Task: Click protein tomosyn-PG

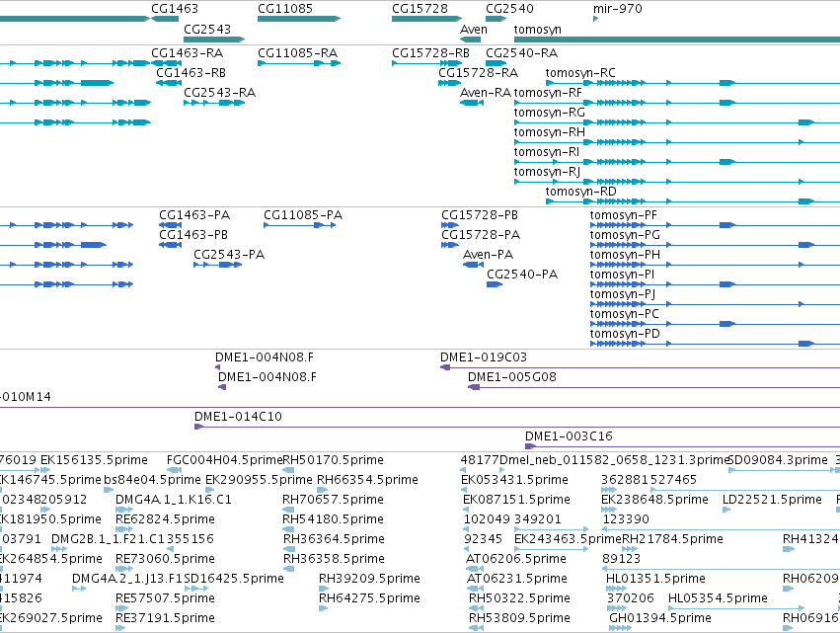Action: click(x=625, y=236)
